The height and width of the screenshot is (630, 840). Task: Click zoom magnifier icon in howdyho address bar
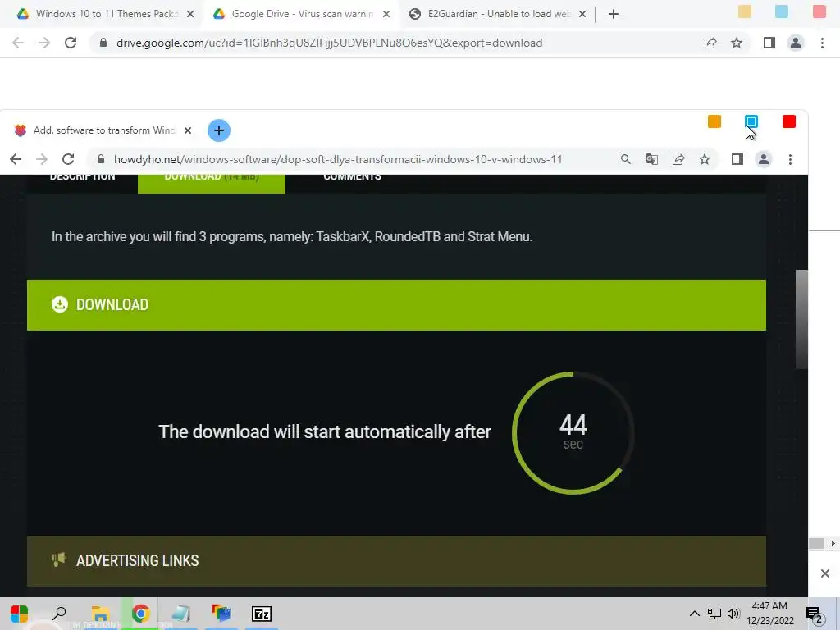(625, 159)
